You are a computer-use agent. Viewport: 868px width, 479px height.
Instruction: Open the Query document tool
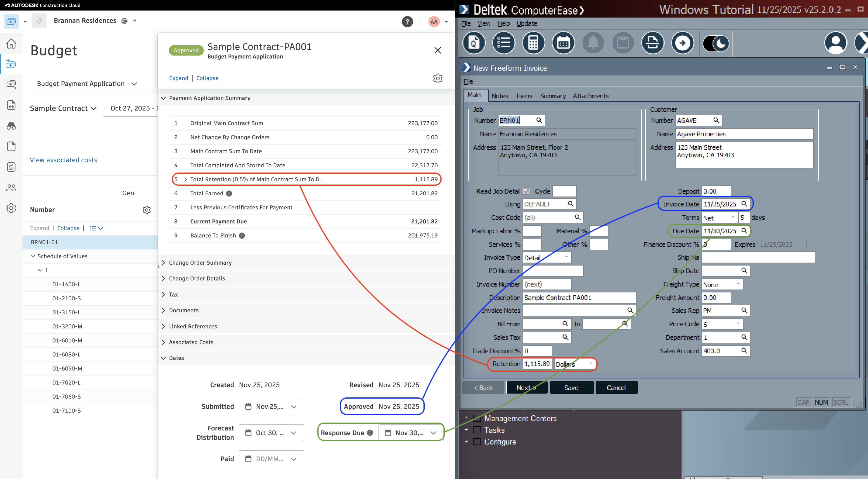[474, 43]
